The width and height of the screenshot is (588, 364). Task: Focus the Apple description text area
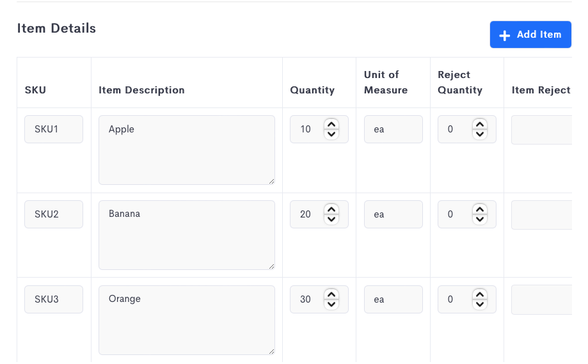click(187, 150)
